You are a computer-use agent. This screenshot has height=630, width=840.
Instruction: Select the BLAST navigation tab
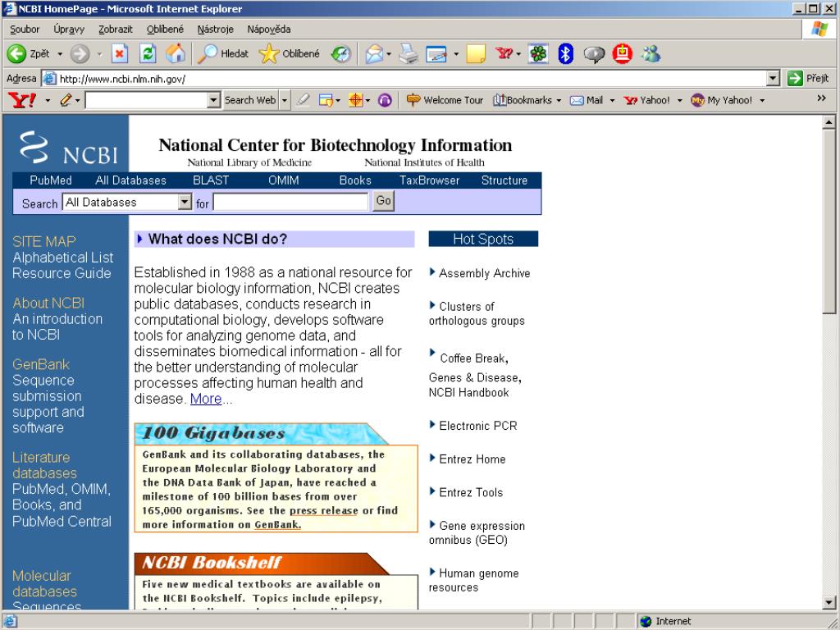pyautogui.click(x=211, y=180)
